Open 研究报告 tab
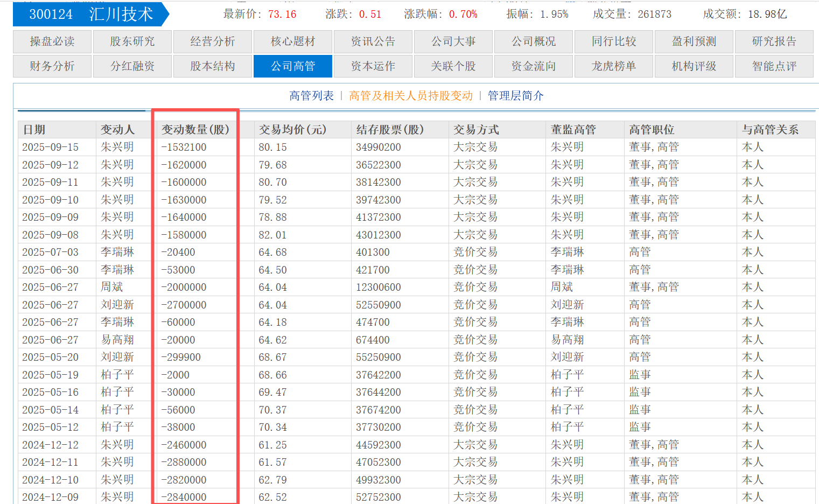This screenshot has width=819, height=504. (774, 41)
